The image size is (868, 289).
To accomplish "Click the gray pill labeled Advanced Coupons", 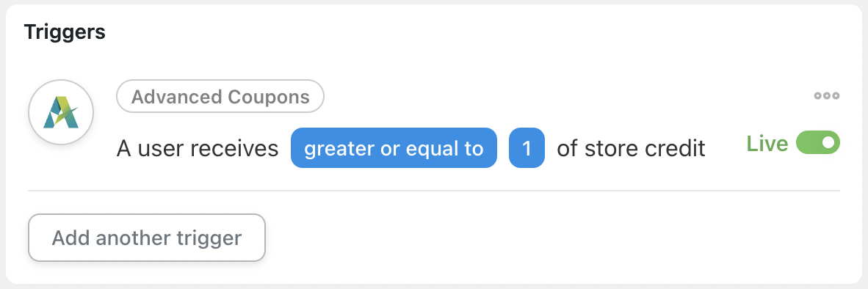I will pyautogui.click(x=220, y=97).
